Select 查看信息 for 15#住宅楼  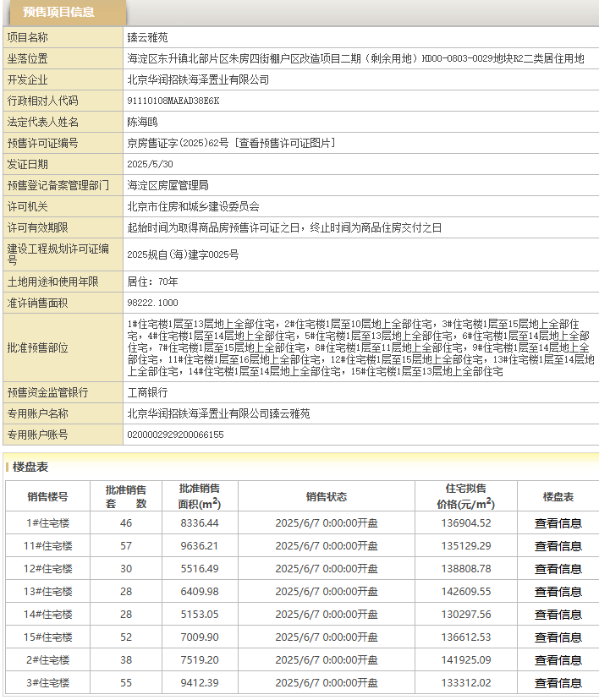pos(558,637)
